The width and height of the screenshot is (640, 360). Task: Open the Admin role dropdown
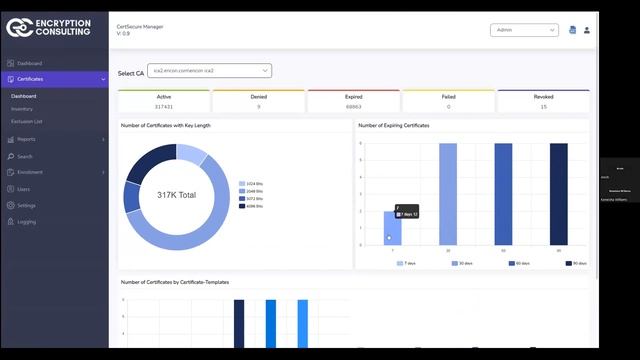point(524,30)
